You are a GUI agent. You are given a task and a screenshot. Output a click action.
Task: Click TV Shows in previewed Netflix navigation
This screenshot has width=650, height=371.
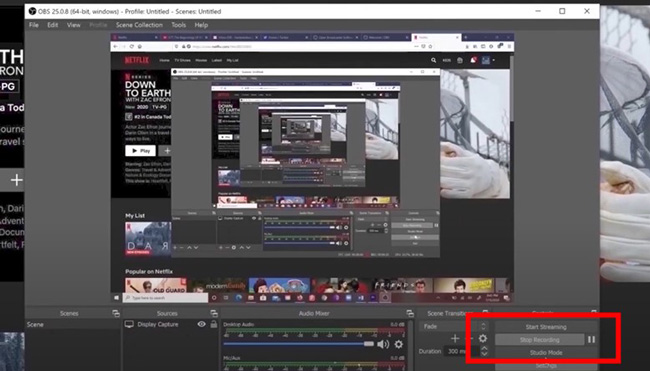pos(182,60)
